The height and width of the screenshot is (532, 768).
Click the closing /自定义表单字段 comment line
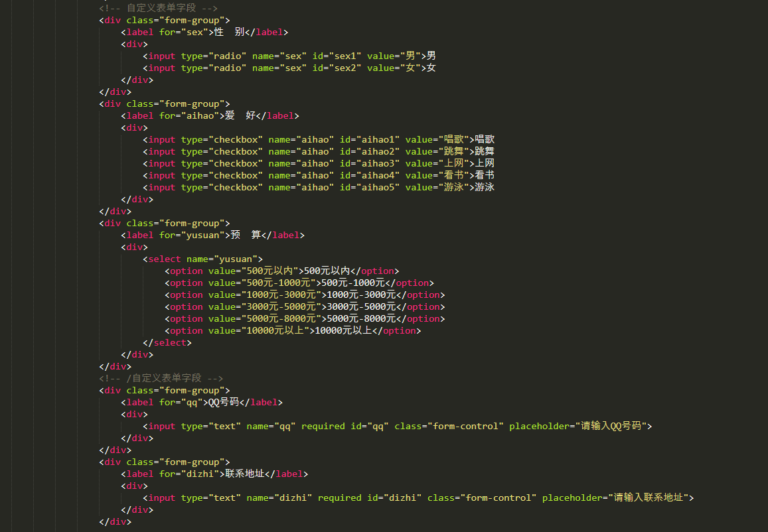pyautogui.click(x=161, y=378)
